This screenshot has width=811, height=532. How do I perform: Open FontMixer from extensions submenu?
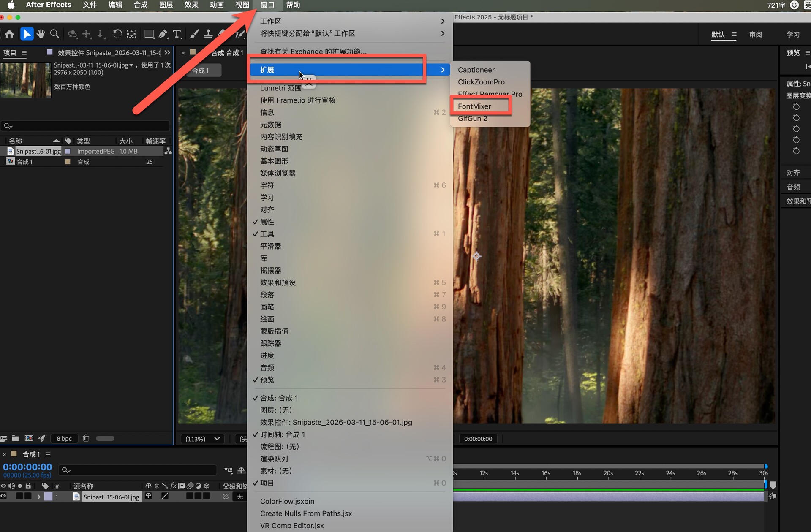click(474, 106)
